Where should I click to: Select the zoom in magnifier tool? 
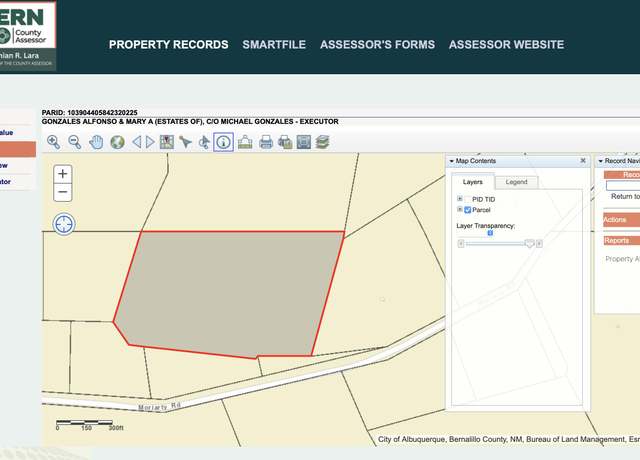pos(53,142)
